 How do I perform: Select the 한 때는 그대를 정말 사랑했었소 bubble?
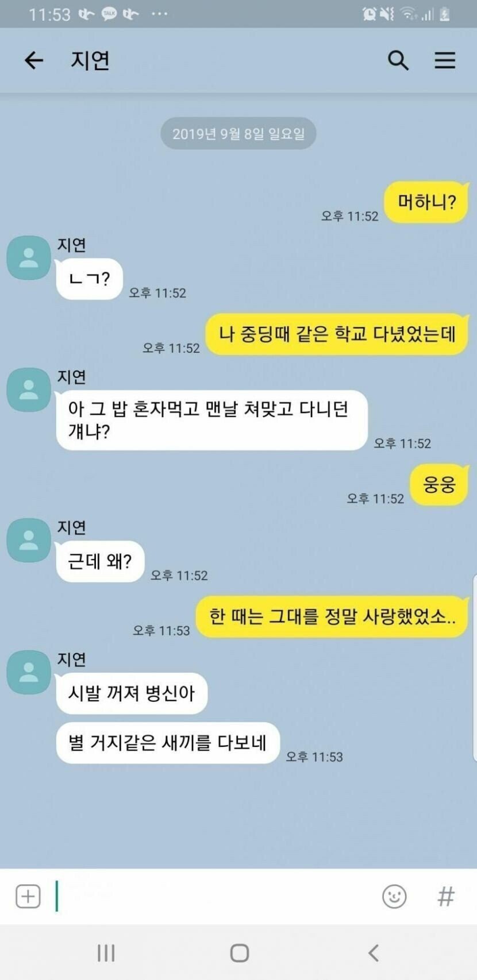click(332, 617)
